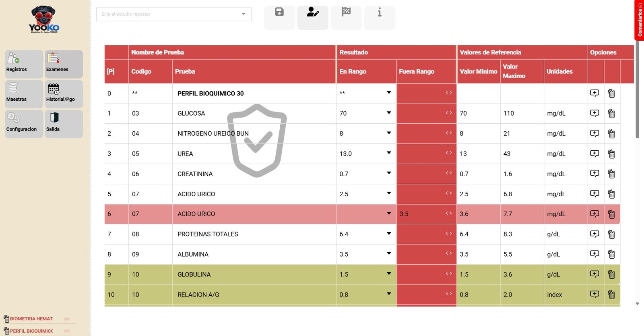Click Fuera Rango <> toggle for ALBUMINA
The width and height of the screenshot is (644, 336).
point(449,254)
